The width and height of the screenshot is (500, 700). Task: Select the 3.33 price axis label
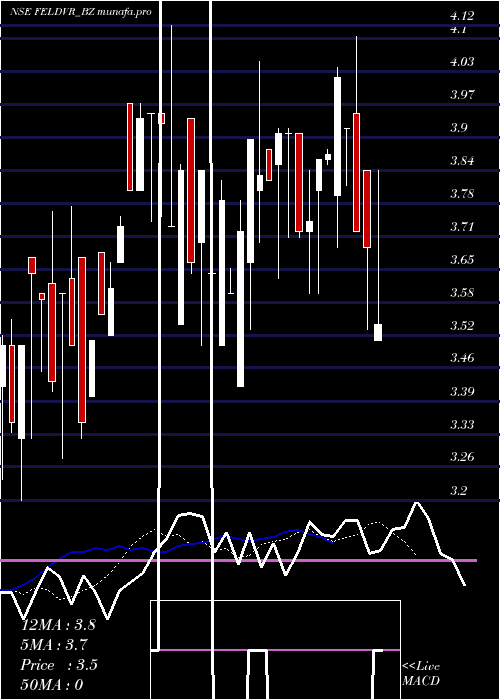click(462, 424)
